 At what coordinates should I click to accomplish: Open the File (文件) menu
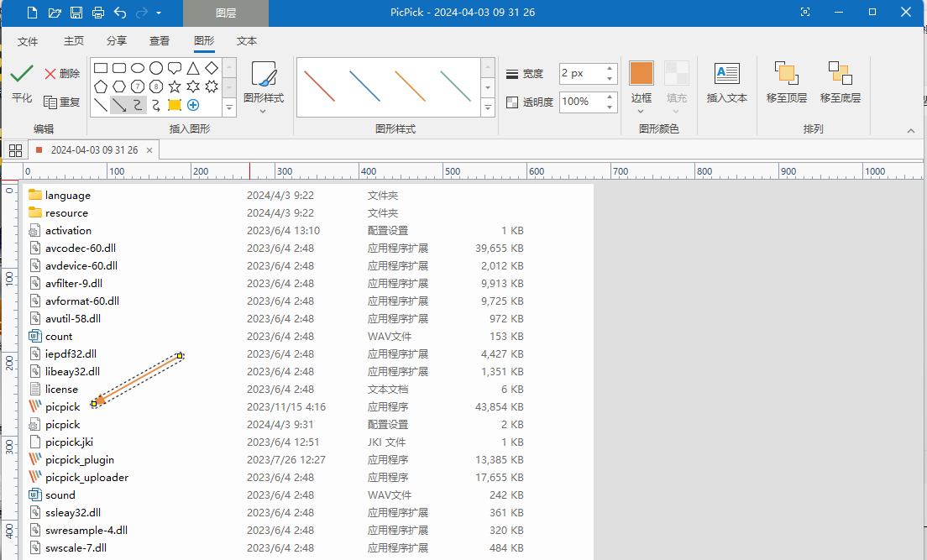pos(28,41)
